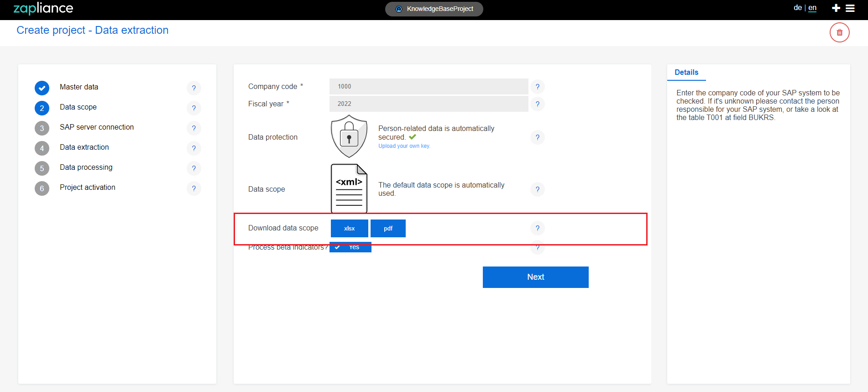Open help for Master data step
The height and width of the screenshot is (392, 868).
coord(194,88)
